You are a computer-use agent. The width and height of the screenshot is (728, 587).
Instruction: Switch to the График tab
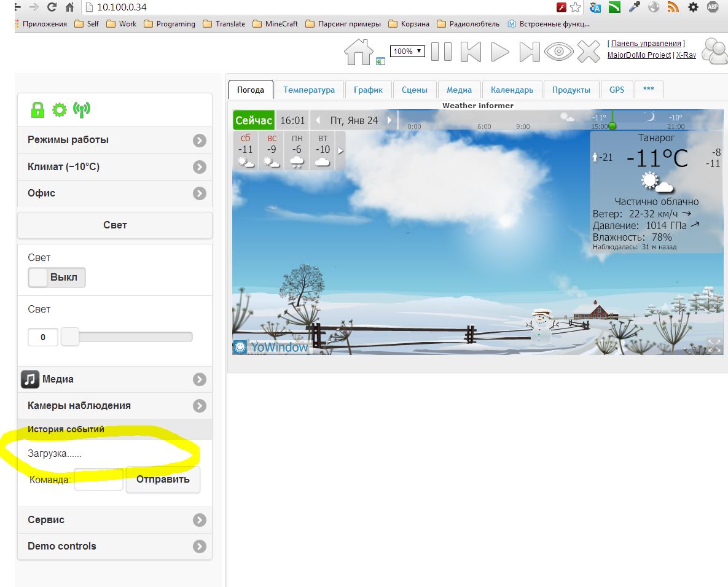(368, 90)
